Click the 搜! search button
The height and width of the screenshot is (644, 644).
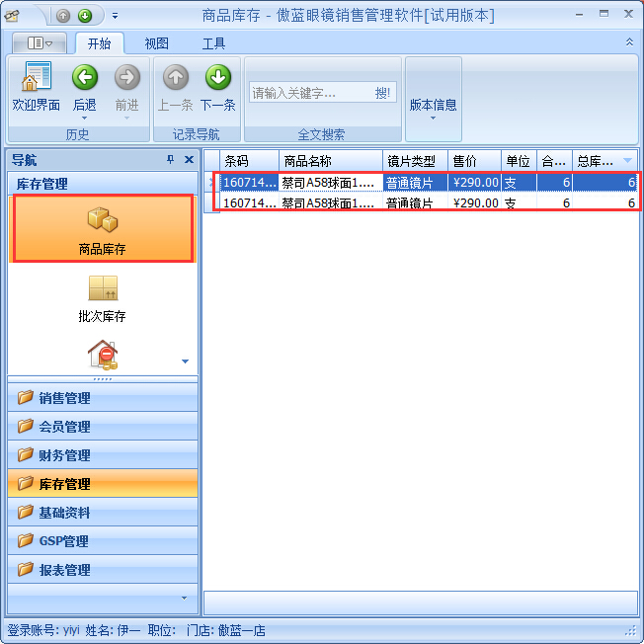[x=382, y=93]
